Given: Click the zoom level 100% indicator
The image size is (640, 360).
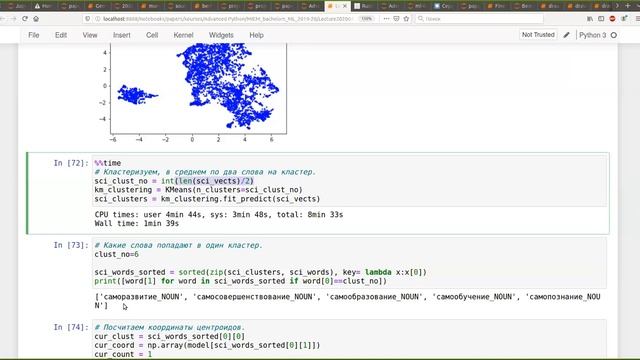Looking at the screenshot, I should point(366,19).
